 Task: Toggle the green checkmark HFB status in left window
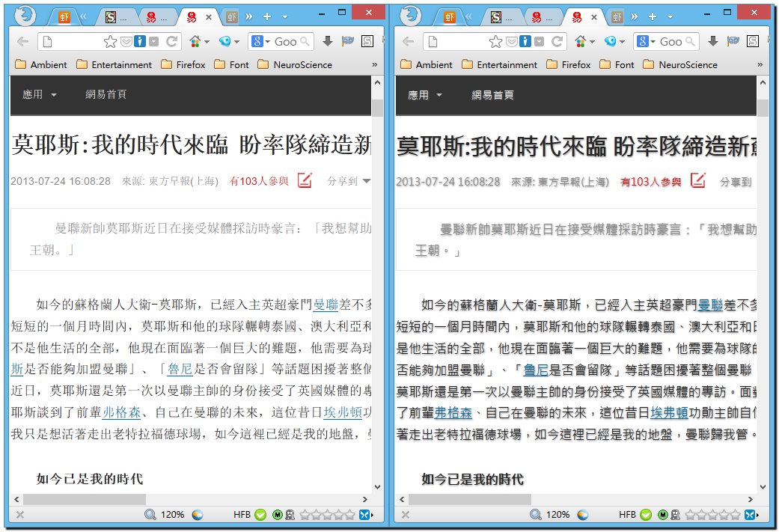click(260, 515)
